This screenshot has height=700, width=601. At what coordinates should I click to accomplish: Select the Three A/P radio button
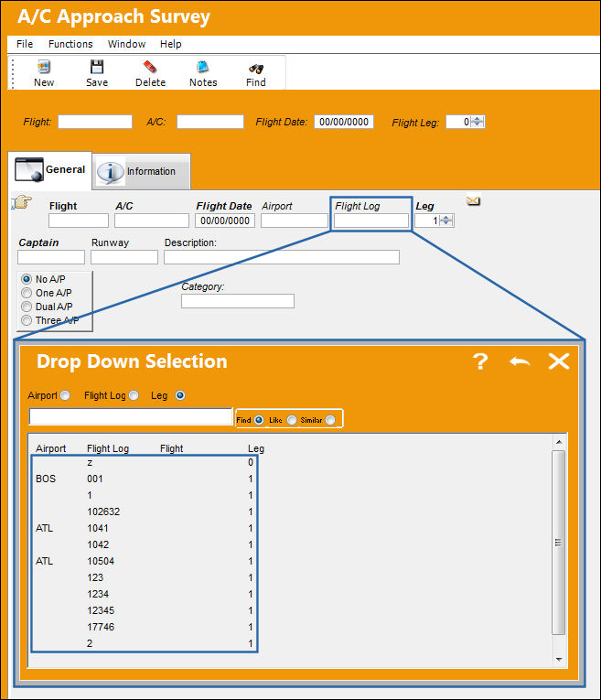click(x=27, y=320)
